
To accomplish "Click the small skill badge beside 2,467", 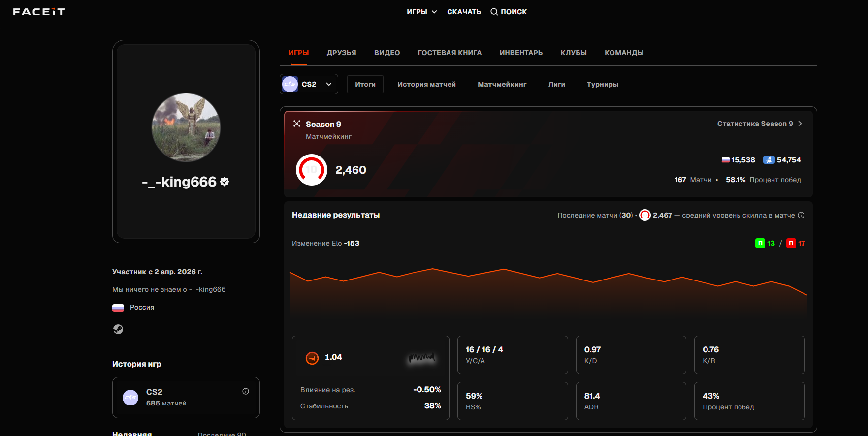I will (x=645, y=215).
